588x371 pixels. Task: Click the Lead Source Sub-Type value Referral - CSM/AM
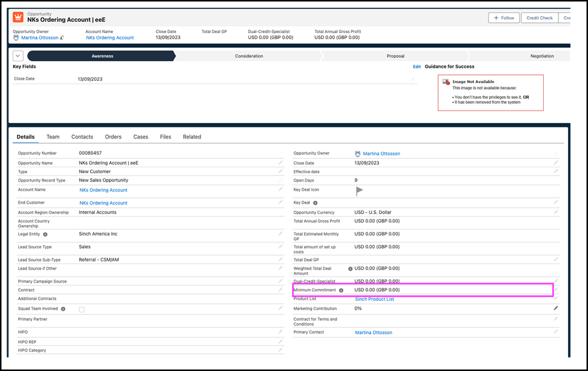point(99,259)
